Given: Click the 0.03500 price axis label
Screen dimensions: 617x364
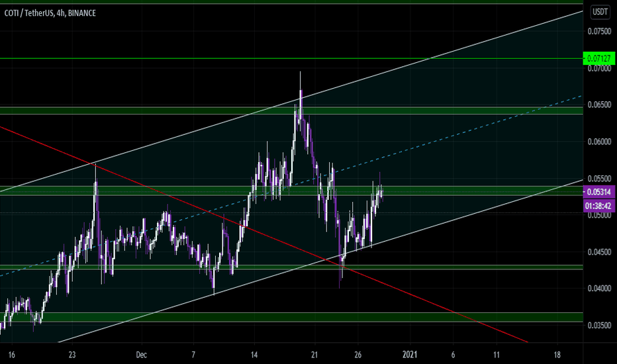Looking at the screenshot, I should (599, 326).
